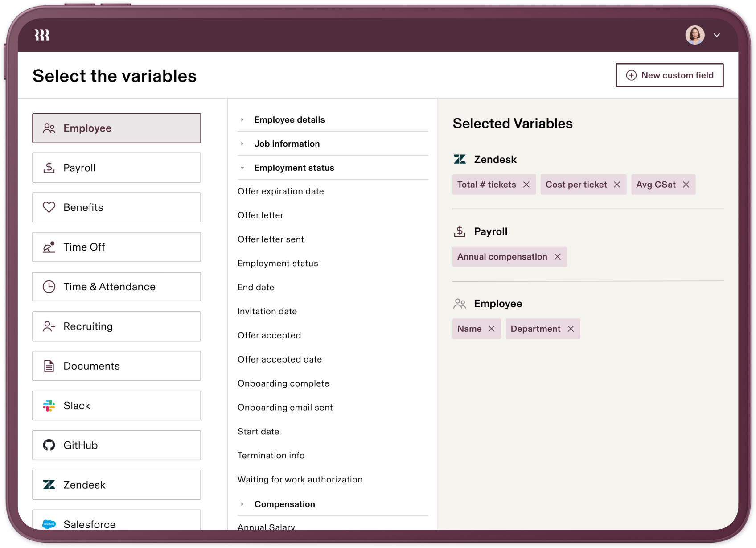Click the Zendesk icon in the sidebar
The height and width of the screenshot is (548, 756).
coord(49,485)
